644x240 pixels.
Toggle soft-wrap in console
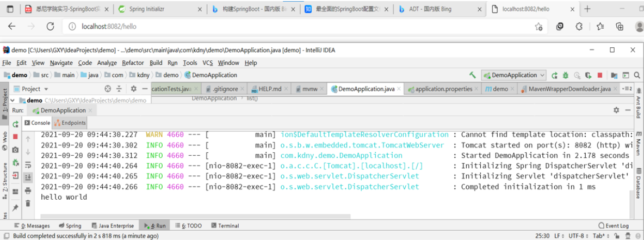click(x=28, y=164)
